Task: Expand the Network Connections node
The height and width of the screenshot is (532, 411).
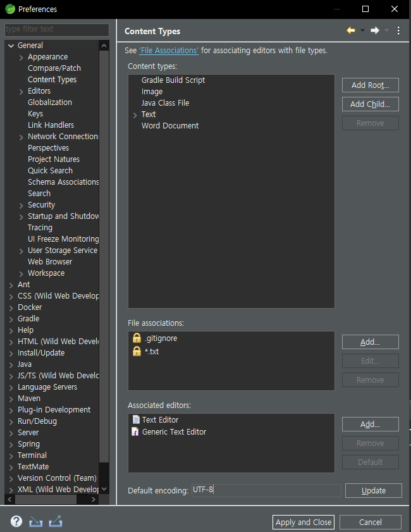Action: 21,137
